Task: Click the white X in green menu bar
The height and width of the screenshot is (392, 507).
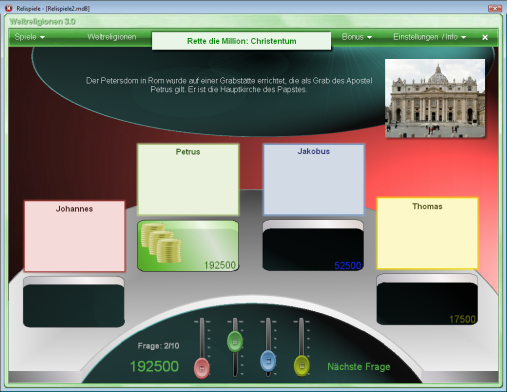Action: 485,37
